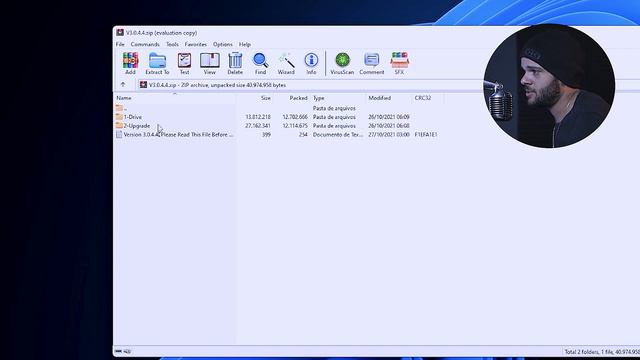Select the 1-Drive folder name

(133, 117)
